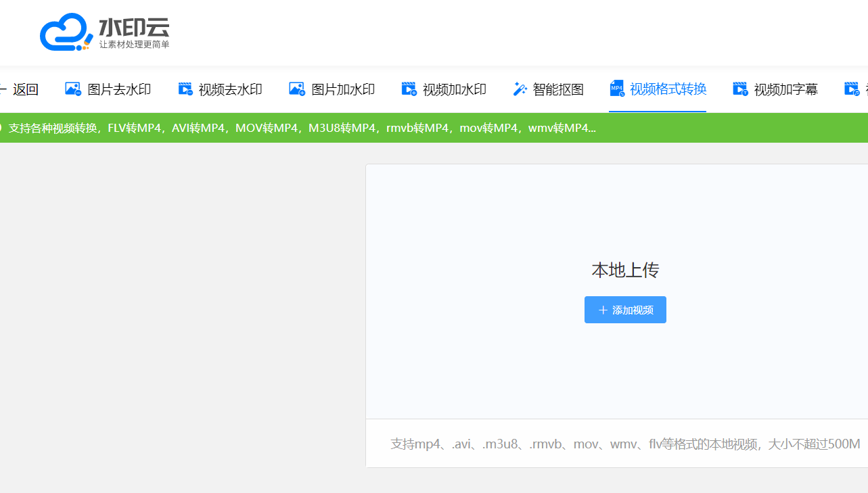Switch to 视频去水印 tab
Screen dimensions: 868x493
point(220,89)
